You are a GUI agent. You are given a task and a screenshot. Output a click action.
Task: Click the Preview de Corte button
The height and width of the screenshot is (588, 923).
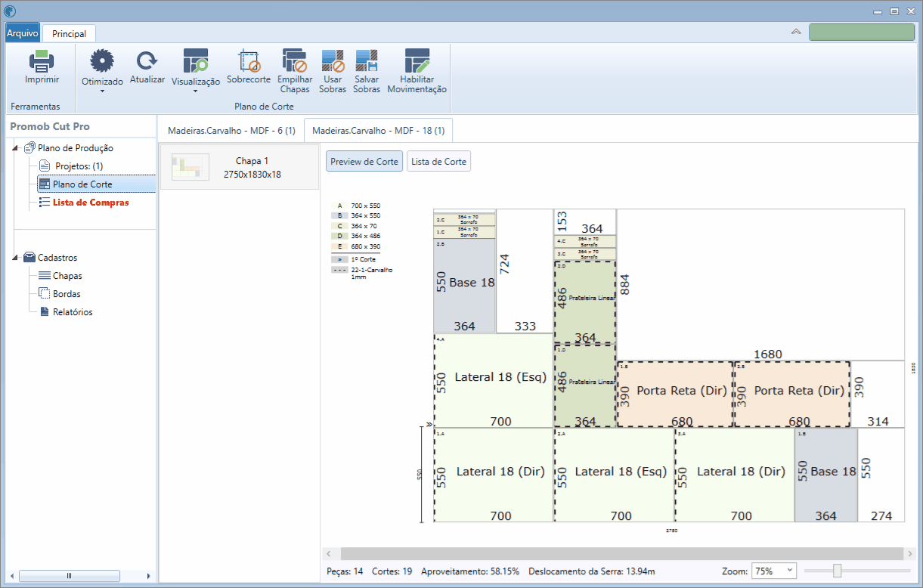click(364, 162)
